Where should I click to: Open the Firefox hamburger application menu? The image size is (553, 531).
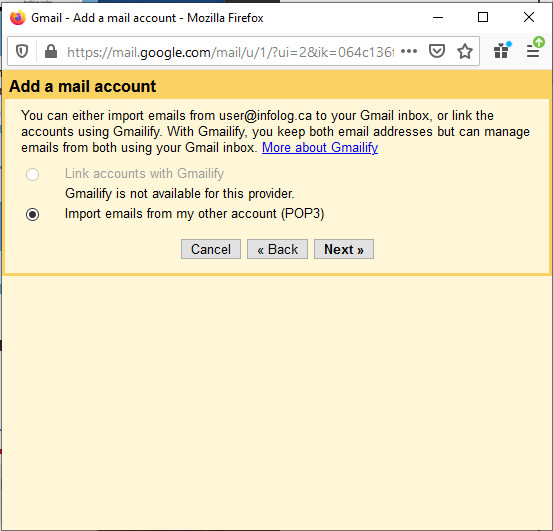coord(534,49)
